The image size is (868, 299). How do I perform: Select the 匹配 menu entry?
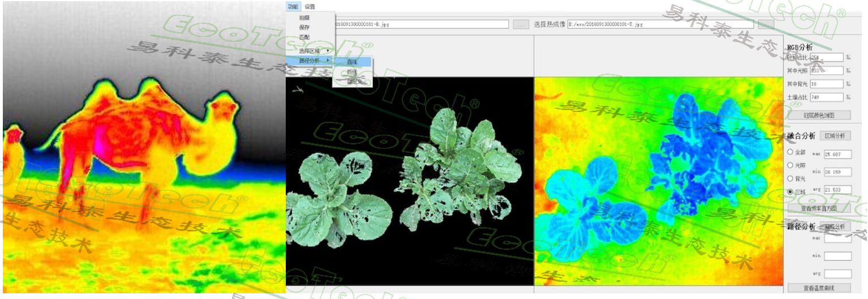coord(304,37)
